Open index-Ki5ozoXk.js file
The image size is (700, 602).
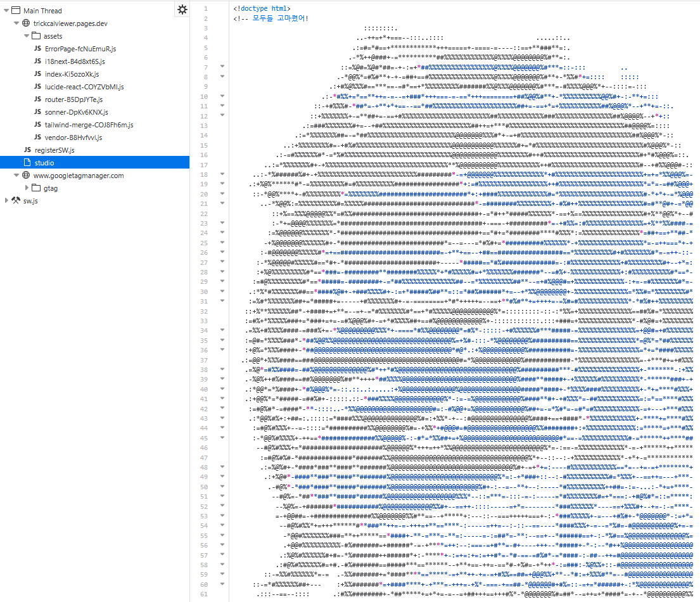point(72,74)
